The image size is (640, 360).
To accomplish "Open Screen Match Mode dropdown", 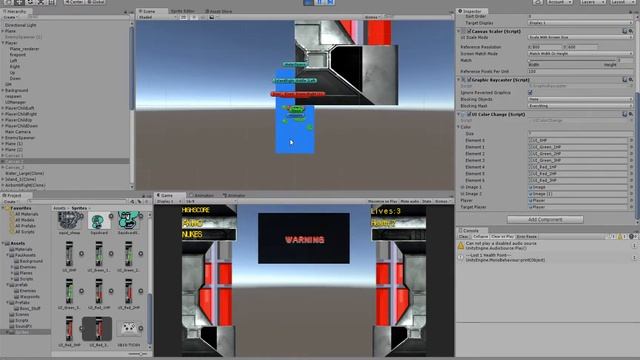I will tap(580, 53).
